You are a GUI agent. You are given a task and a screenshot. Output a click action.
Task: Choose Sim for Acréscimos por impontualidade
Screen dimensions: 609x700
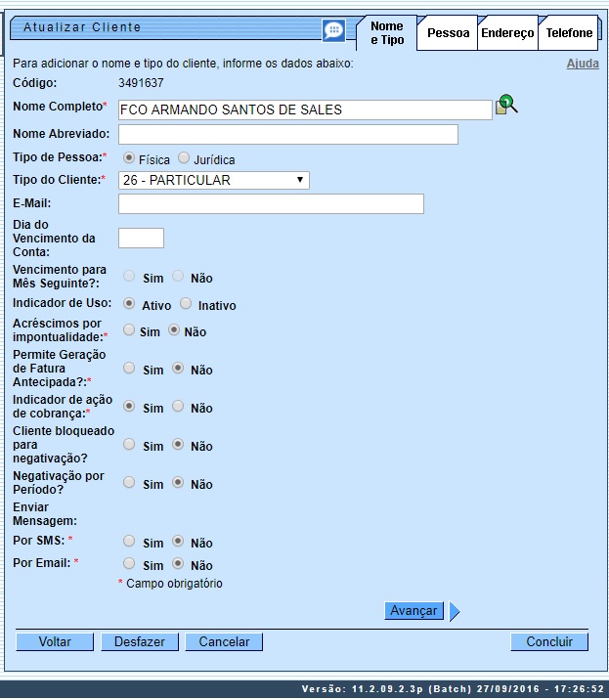tap(129, 329)
